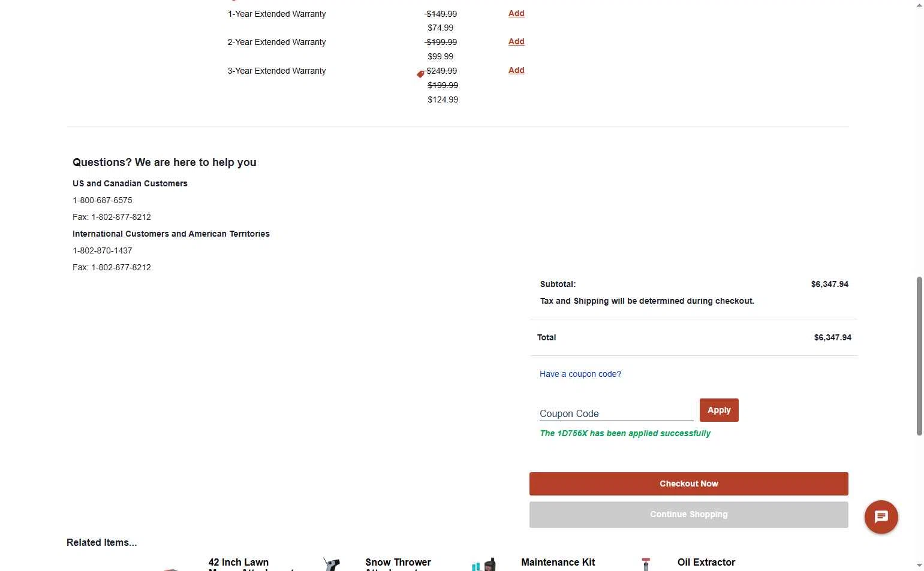Click the US phone number 1-800-687-6575
The width and height of the screenshot is (924, 571).
103,200
